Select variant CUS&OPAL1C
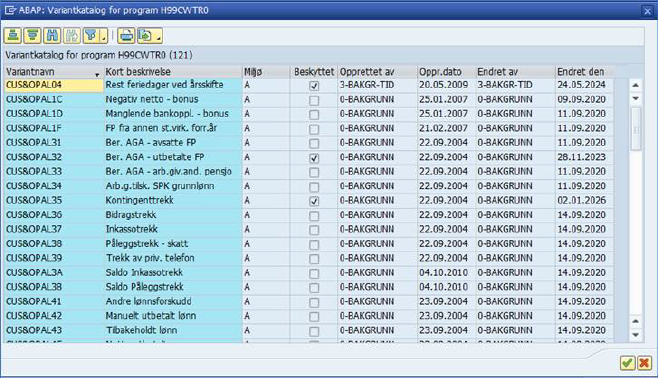The height and width of the screenshot is (378, 658). pyautogui.click(x=54, y=99)
